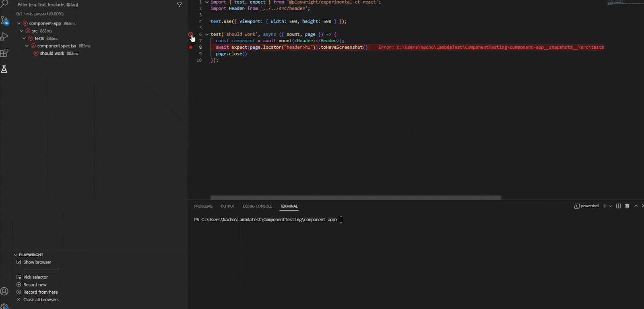
Task: Toggle the Show browser checkbox
Action: click(19, 262)
